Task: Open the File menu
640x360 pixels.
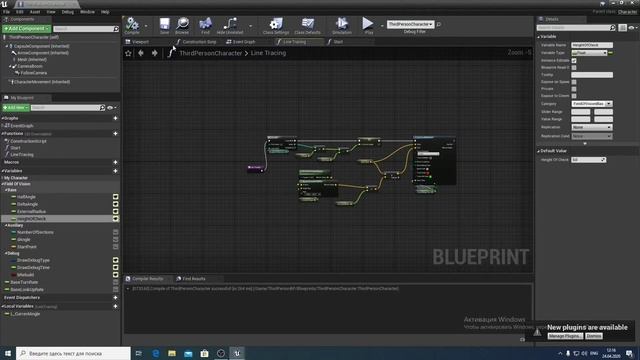Action: 7,12
